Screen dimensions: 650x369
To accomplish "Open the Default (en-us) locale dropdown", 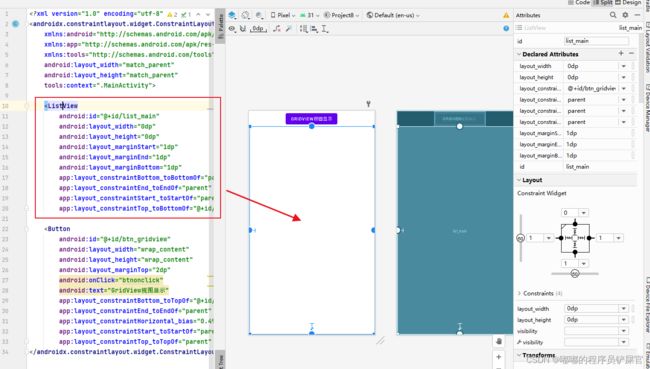I will (393, 15).
